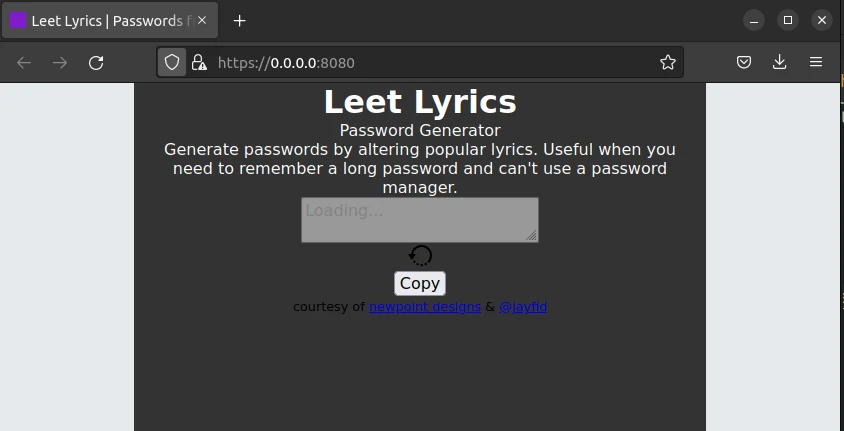
Task: Open the @jayfid link
Action: [x=522, y=307]
